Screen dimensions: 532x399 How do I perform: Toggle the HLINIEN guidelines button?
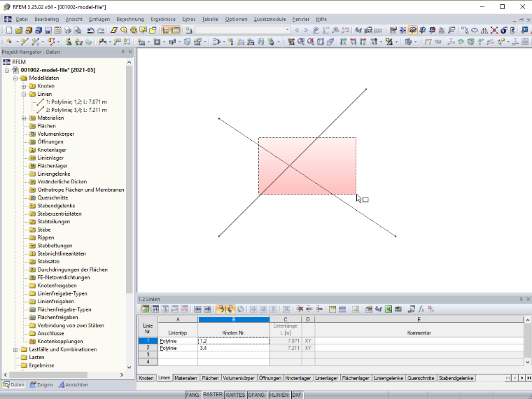pos(279,395)
